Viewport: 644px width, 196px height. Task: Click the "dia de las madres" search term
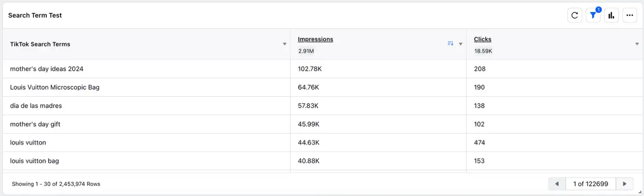click(x=36, y=106)
